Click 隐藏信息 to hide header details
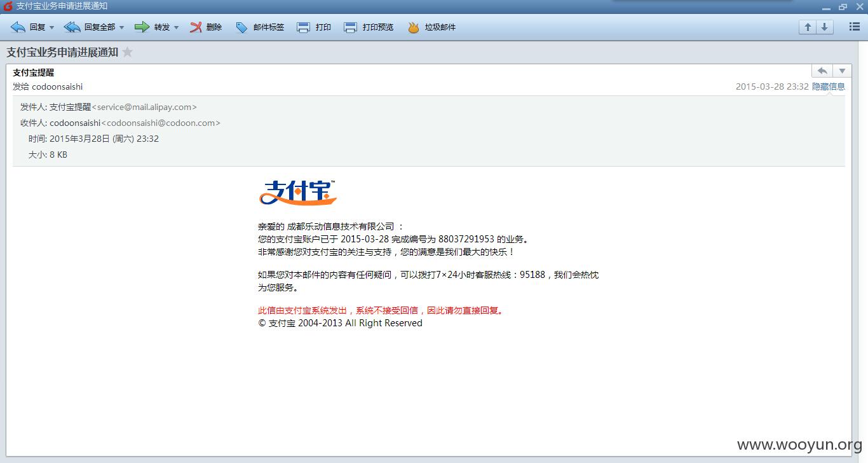 point(829,86)
